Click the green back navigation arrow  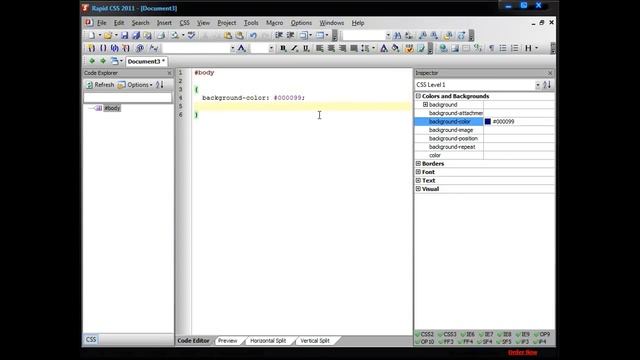click(92, 61)
